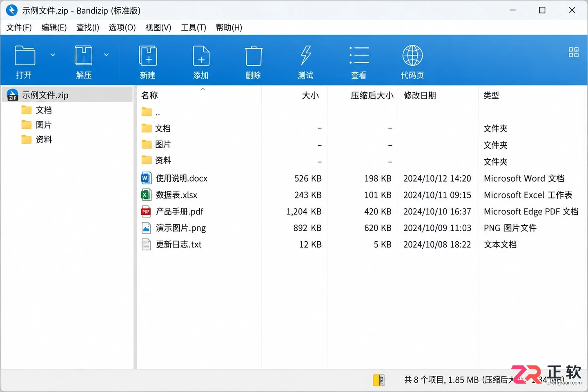Select the 资料 folder in the left tree
Image resolution: width=588 pixels, height=392 pixels.
click(x=44, y=140)
